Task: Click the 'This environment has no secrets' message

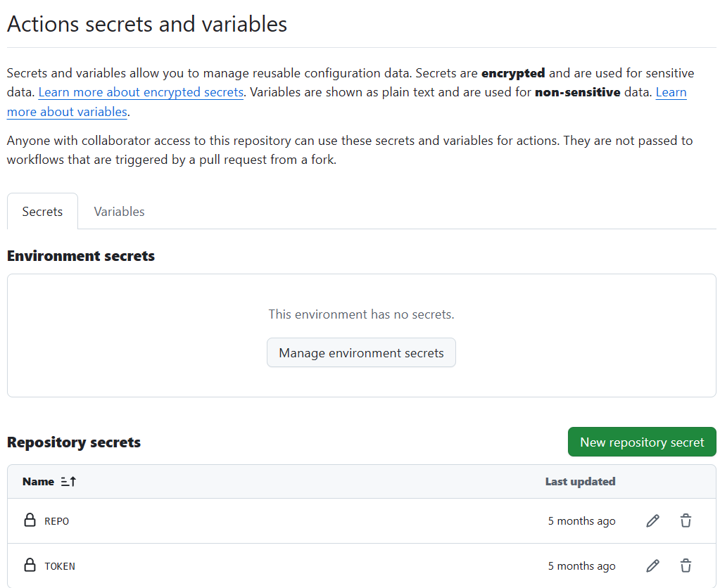Action: point(361,314)
